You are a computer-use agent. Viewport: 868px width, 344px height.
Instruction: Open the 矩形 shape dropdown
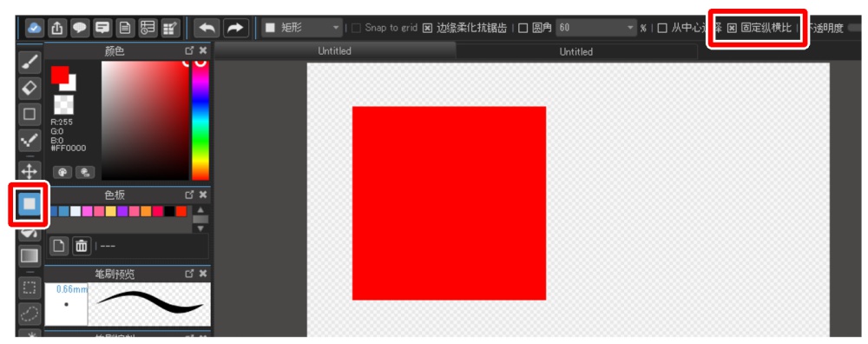[x=302, y=28]
